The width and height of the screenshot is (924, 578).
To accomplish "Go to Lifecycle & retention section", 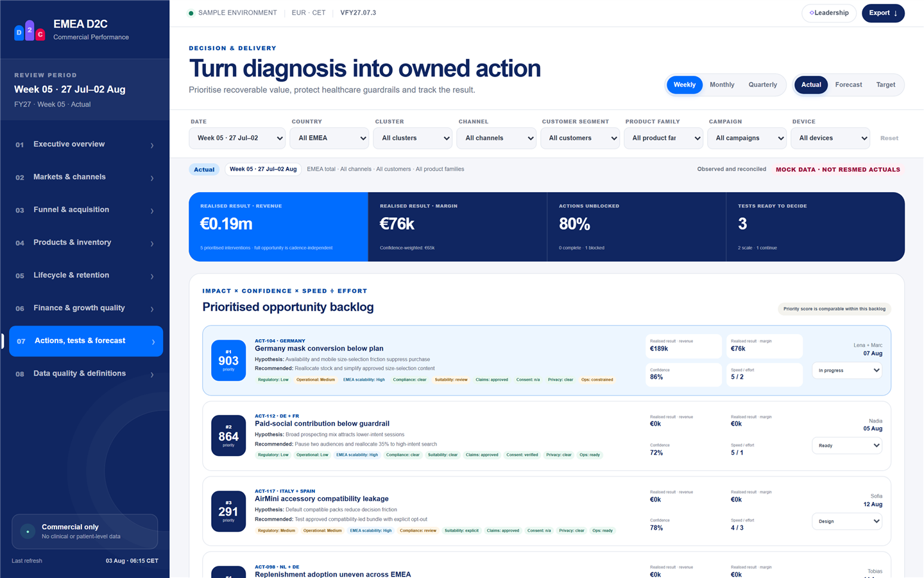I will pos(85,276).
